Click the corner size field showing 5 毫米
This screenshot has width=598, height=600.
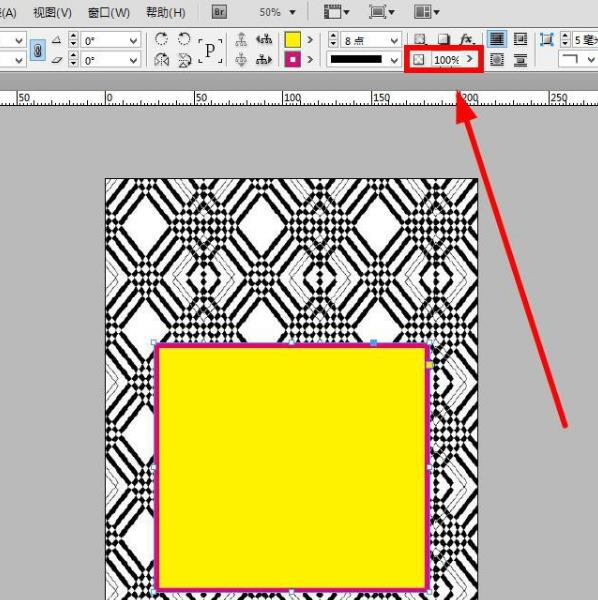(x=585, y=40)
